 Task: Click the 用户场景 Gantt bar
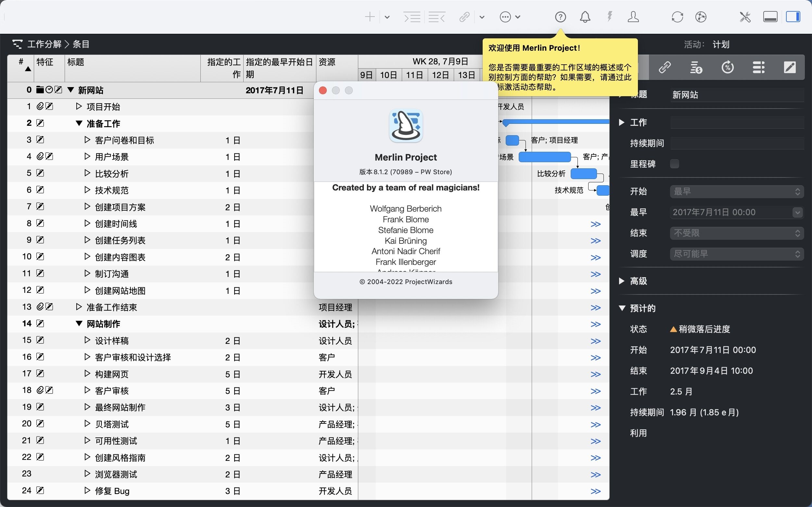545,157
